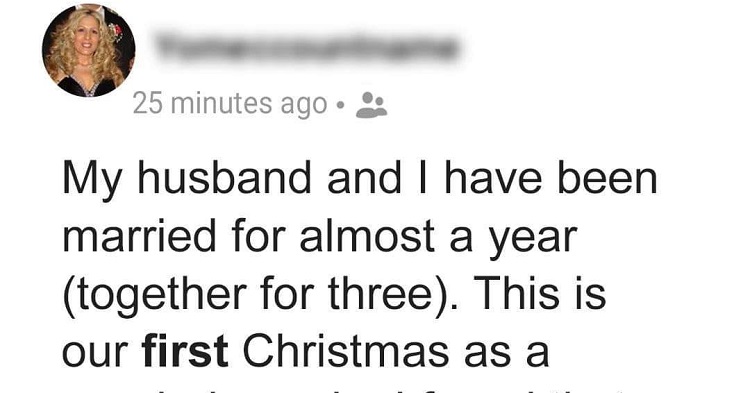This screenshot has width=750, height=393.
Task: Click the word 'almost' in the post
Action: click(367, 236)
